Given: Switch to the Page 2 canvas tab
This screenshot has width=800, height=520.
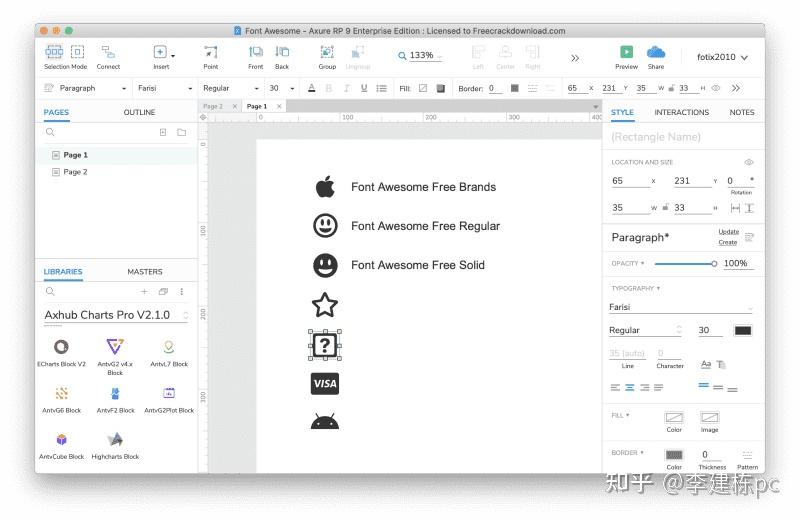Looking at the screenshot, I should tap(213, 106).
